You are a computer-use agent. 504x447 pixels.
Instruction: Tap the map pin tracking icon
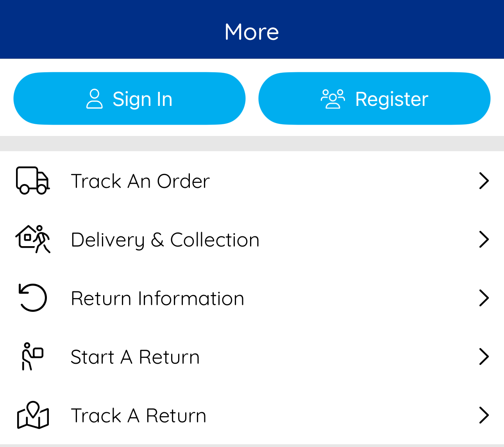coord(33,415)
